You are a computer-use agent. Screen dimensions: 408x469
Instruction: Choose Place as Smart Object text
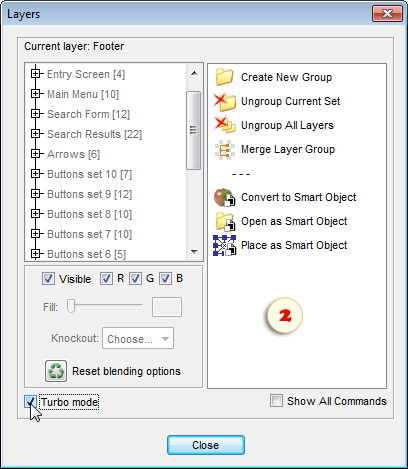[x=294, y=245]
